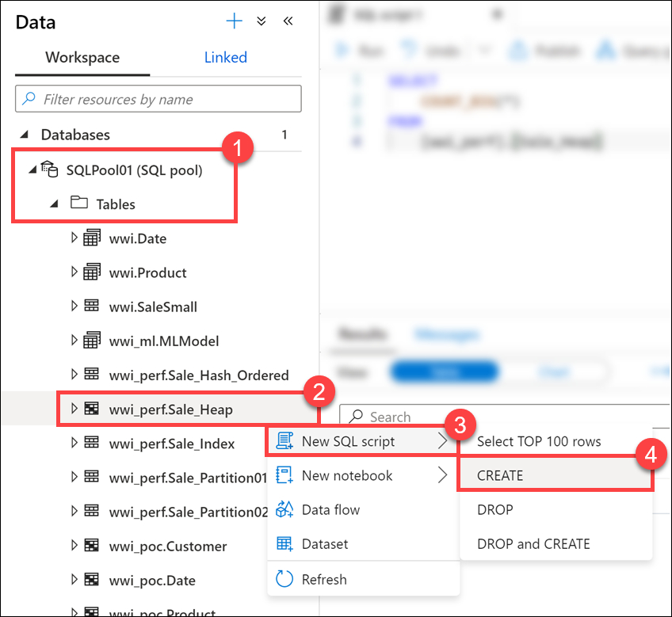Select the Data flow icon
This screenshot has width=672, height=617.
pyautogui.click(x=285, y=510)
